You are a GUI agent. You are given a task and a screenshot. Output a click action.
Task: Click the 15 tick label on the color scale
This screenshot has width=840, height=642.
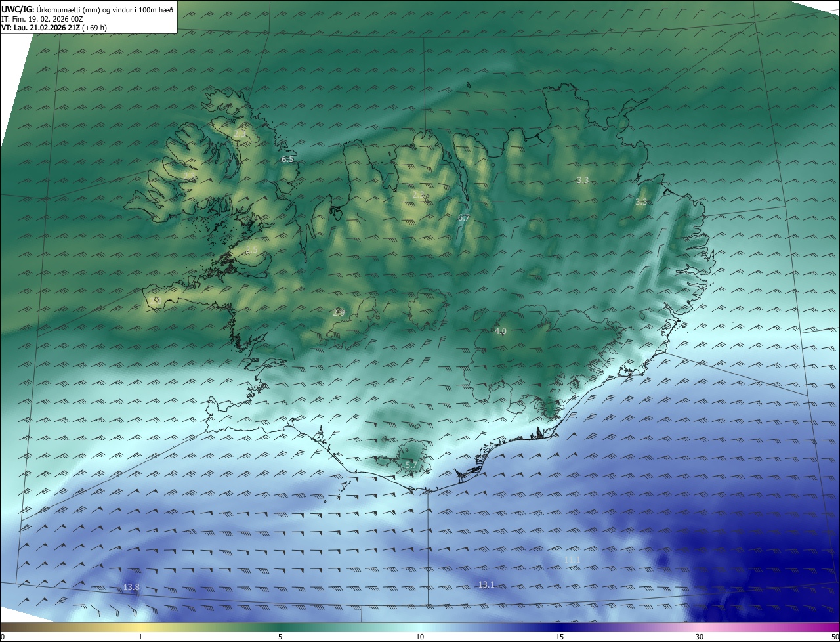point(560,637)
